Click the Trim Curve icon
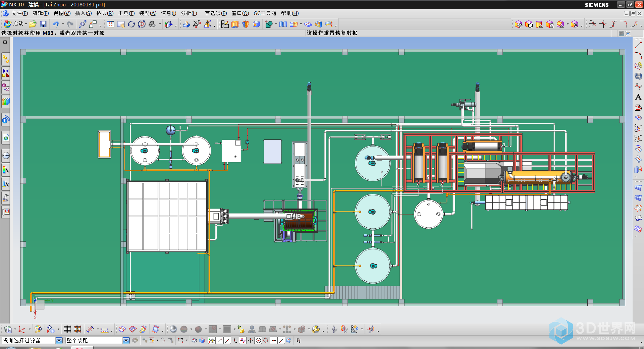 click(592, 24)
